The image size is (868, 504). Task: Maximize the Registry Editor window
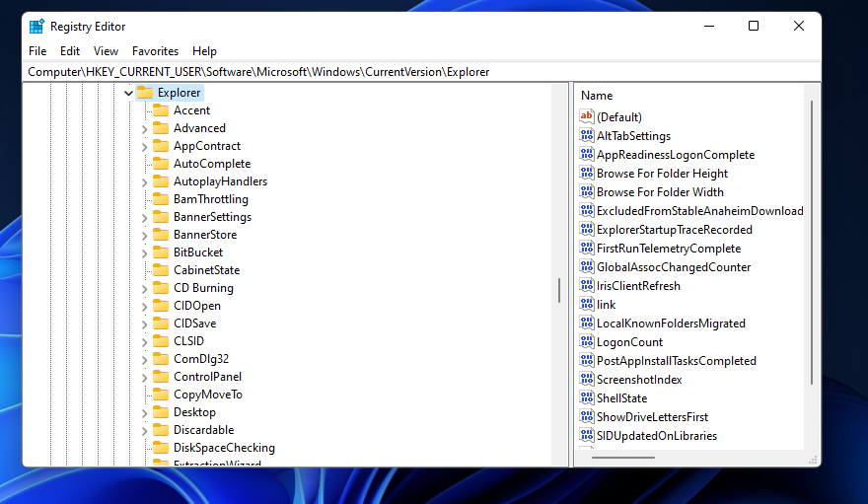[754, 26]
